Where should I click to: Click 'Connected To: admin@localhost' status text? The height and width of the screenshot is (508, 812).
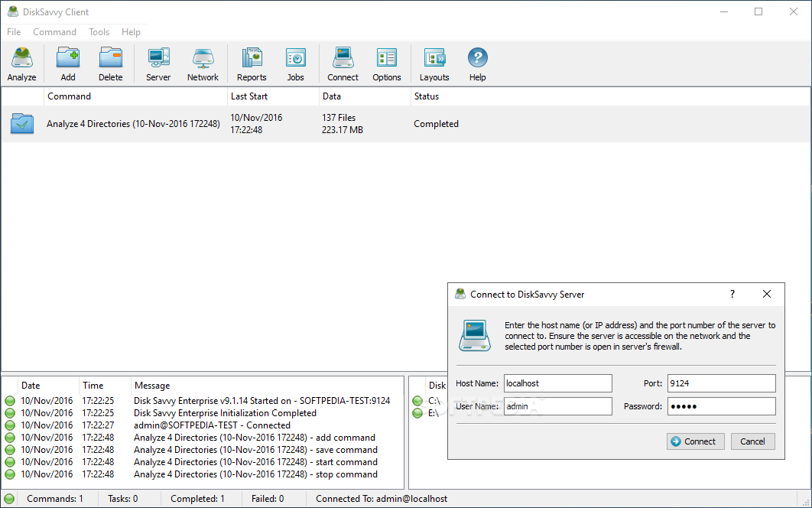[x=382, y=499]
